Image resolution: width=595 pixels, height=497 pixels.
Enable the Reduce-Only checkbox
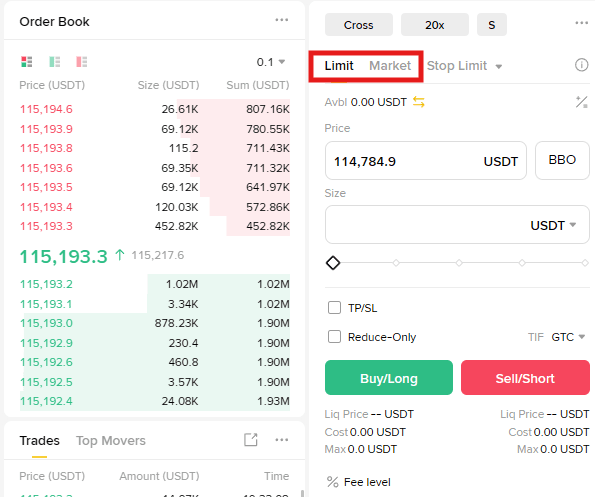pyautogui.click(x=334, y=337)
